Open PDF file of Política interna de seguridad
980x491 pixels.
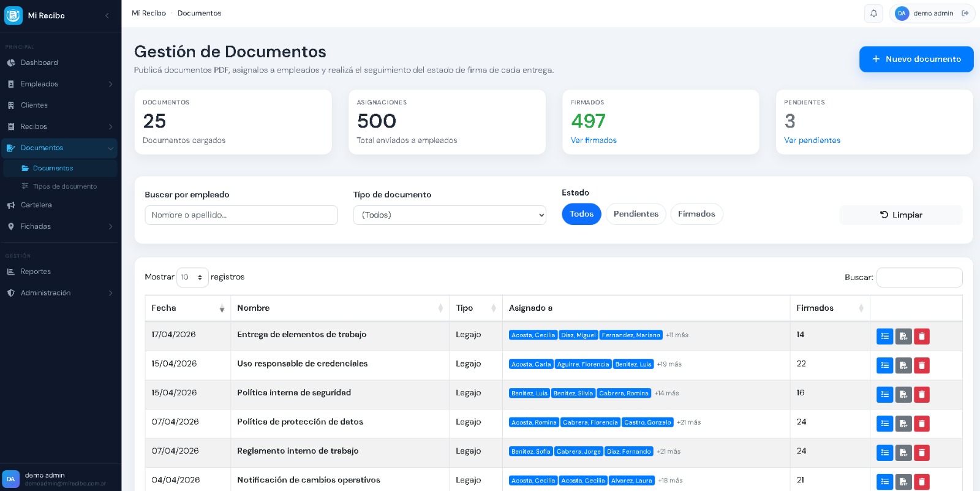pos(903,395)
